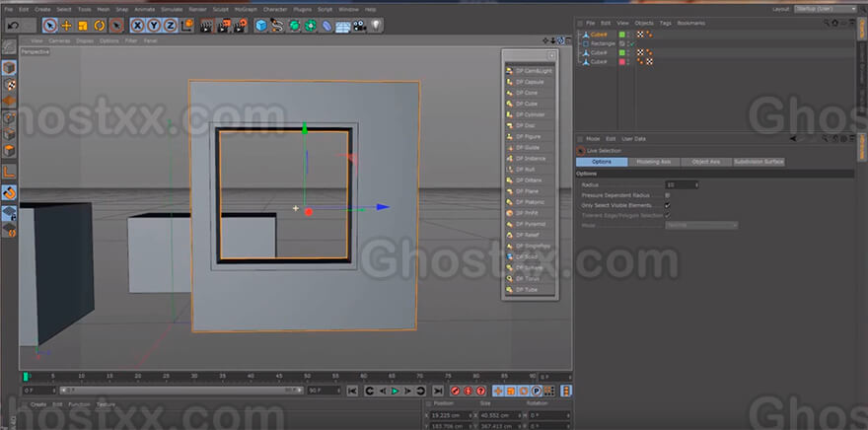The width and height of the screenshot is (868, 430).
Task: Click the light bulb icon
Action: point(377,26)
